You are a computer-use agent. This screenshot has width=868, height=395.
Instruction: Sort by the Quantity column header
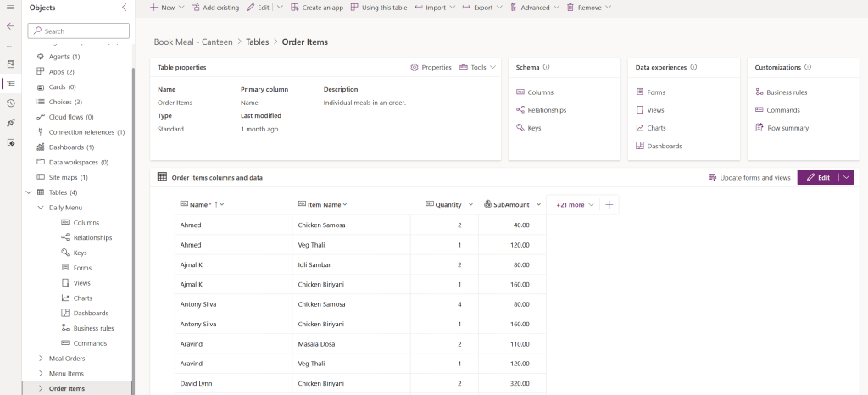tap(448, 204)
